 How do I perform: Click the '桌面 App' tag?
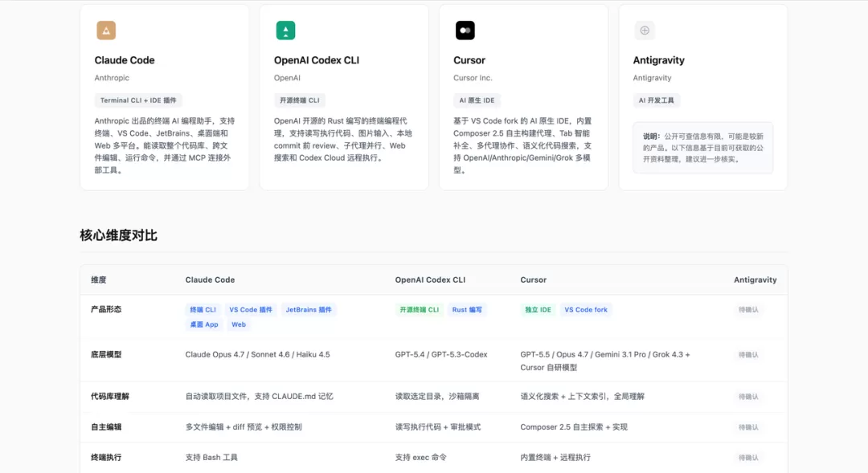click(204, 324)
